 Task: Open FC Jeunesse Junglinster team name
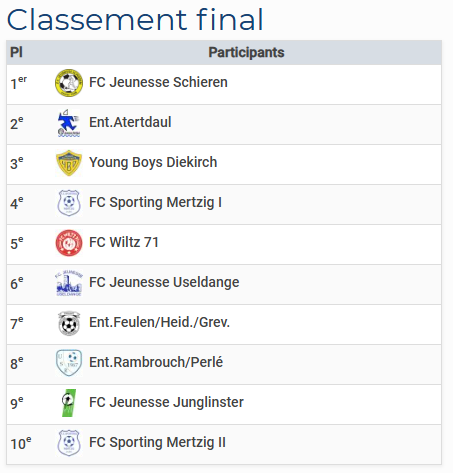(x=166, y=402)
